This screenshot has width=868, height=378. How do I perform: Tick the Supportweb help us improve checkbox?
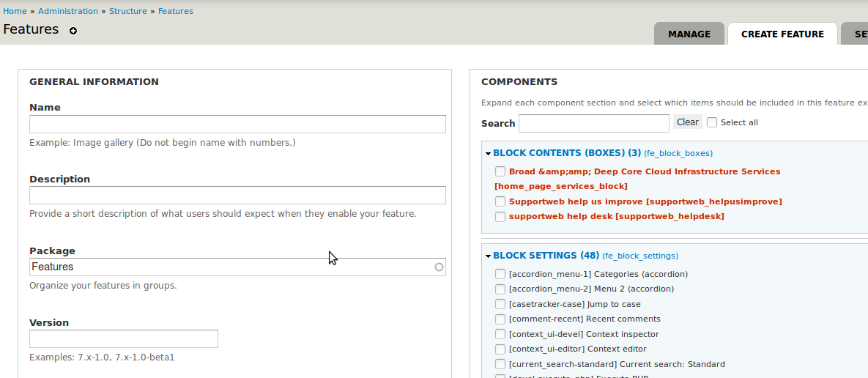tap(500, 201)
